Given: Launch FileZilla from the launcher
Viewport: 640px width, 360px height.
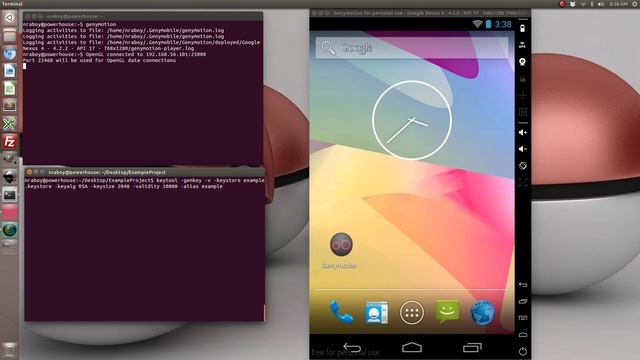Looking at the screenshot, I should (9, 142).
